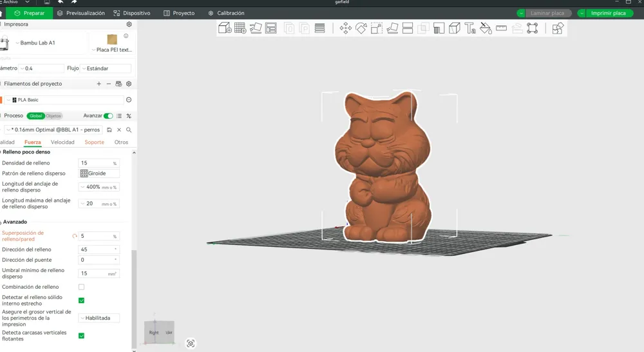The width and height of the screenshot is (644, 352).
Task: Click the edit icon next to PLA Basic
Action: tap(129, 100)
